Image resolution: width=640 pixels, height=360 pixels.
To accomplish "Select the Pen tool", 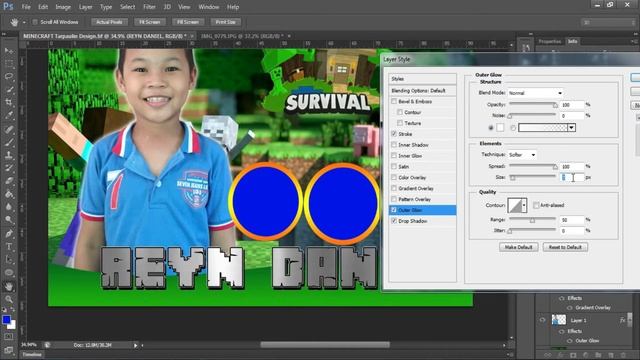I will click(x=9, y=234).
